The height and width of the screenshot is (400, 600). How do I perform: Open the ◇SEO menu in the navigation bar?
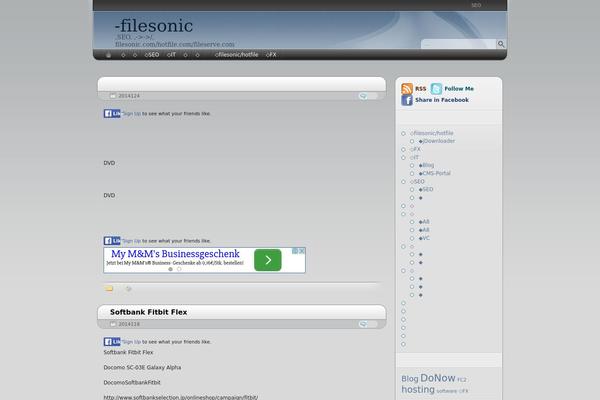point(152,55)
